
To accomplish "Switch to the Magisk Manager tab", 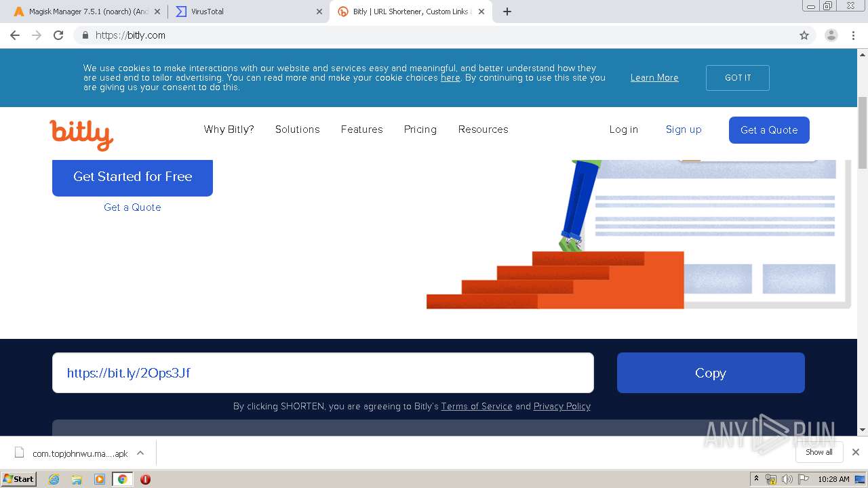I will 86,12.
